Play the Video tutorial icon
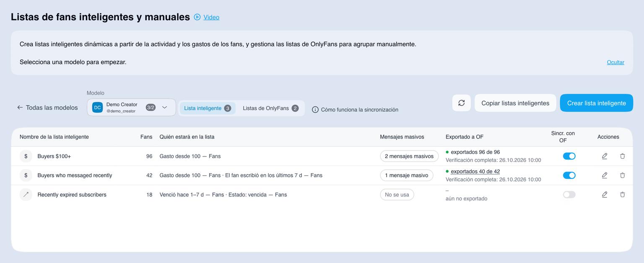This screenshot has height=263, width=644. [x=197, y=17]
